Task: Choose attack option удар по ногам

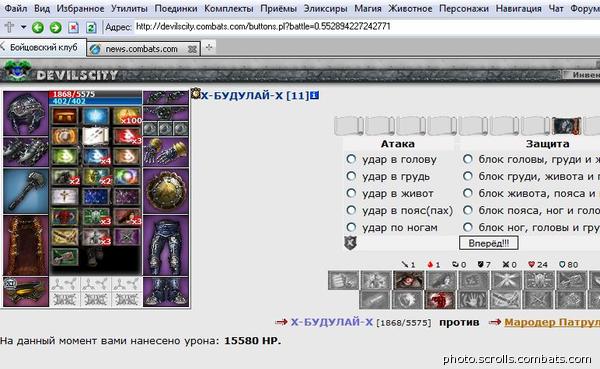Action: click(x=351, y=227)
